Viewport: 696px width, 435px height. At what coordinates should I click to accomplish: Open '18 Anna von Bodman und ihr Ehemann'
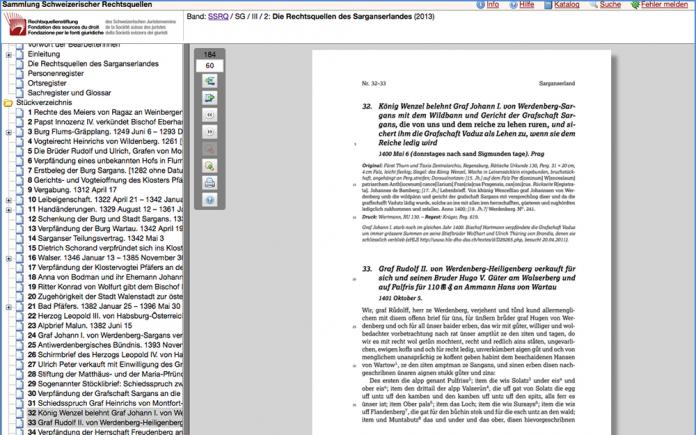[105, 277]
